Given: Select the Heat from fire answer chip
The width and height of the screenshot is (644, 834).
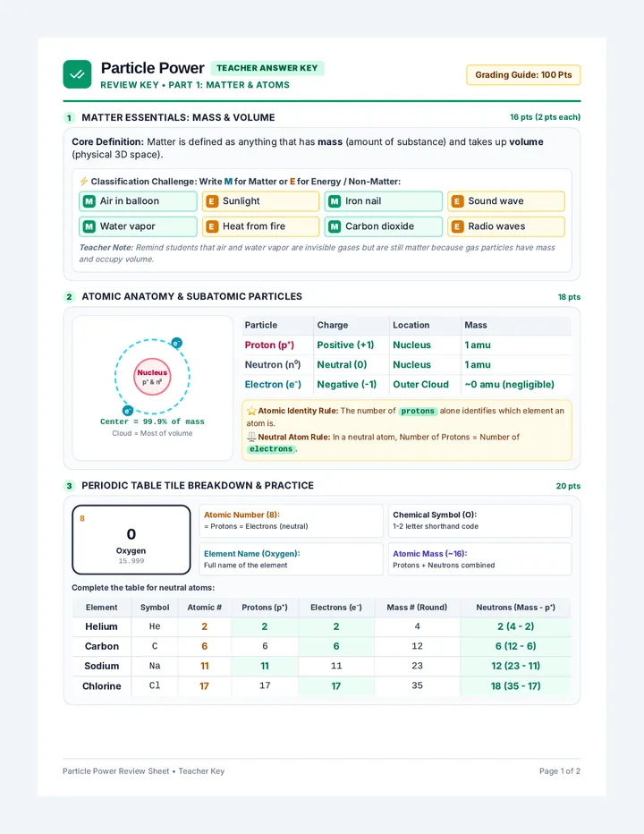Looking at the screenshot, I should point(260,226).
